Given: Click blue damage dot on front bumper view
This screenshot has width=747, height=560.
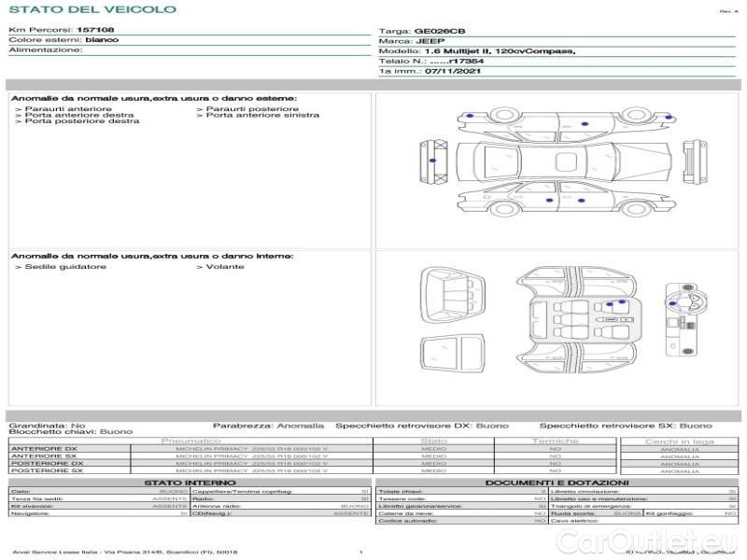Looking at the screenshot, I should (x=430, y=161).
